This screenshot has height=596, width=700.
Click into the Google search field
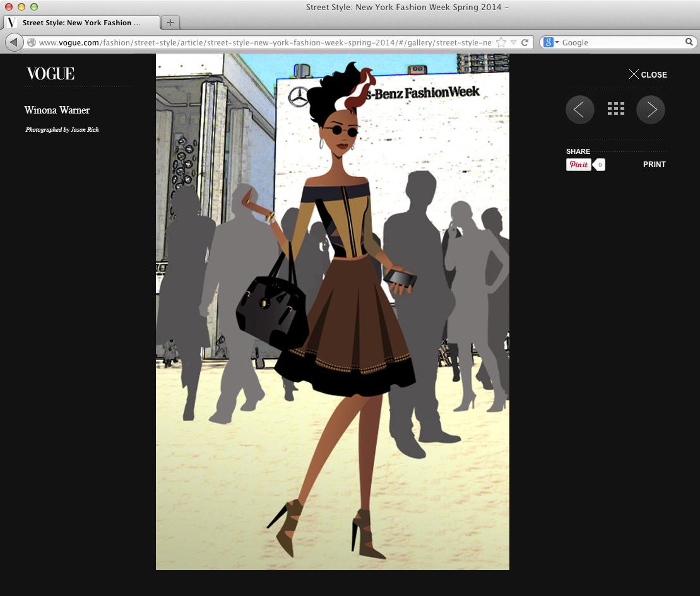pos(622,42)
